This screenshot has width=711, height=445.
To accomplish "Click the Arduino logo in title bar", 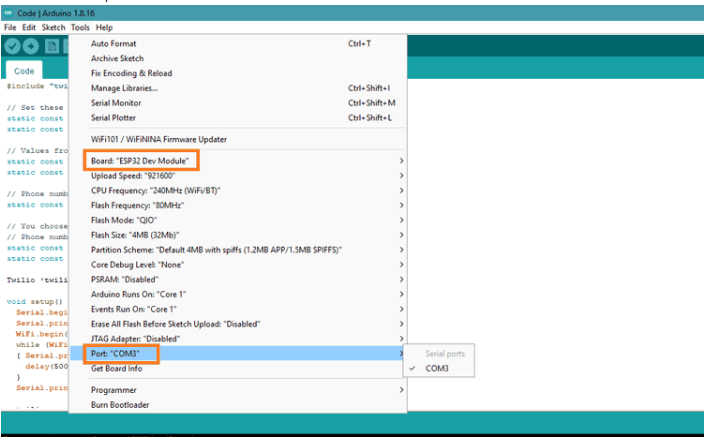I will (x=8, y=12).
